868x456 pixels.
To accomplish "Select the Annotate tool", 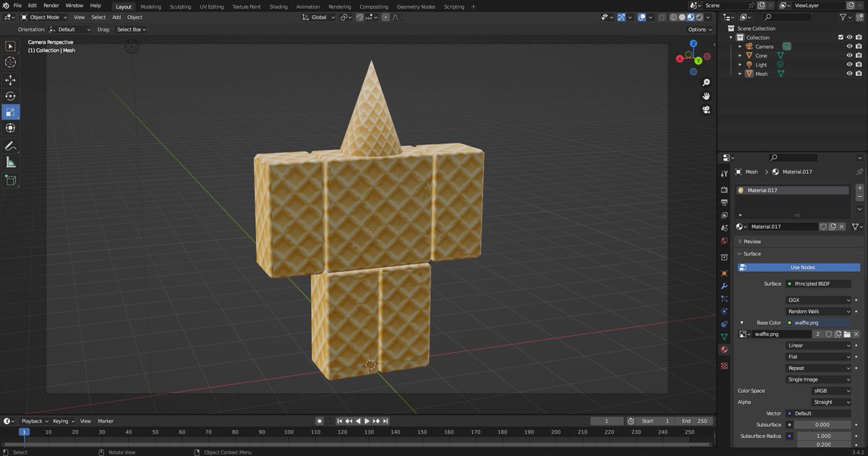I will [x=11, y=146].
